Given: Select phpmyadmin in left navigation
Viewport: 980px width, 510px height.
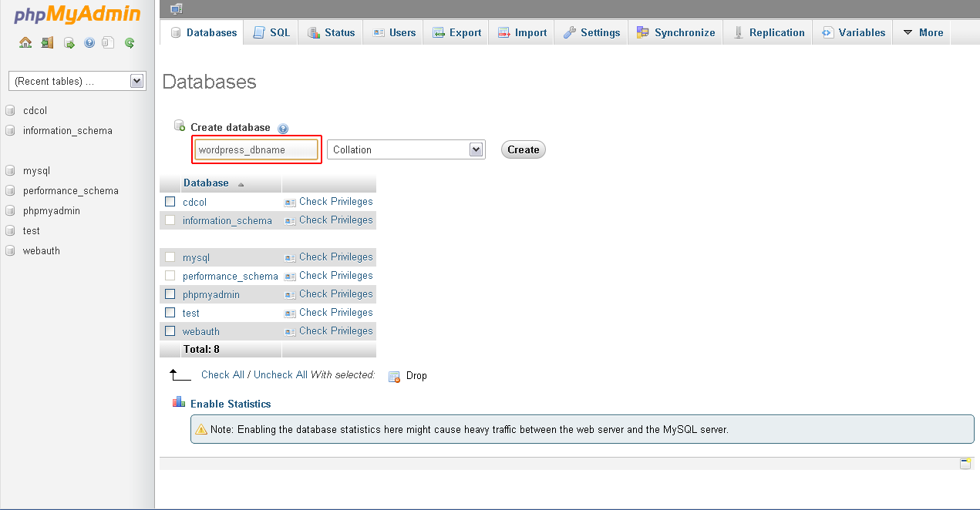Looking at the screenshot, I should [52, 210].
